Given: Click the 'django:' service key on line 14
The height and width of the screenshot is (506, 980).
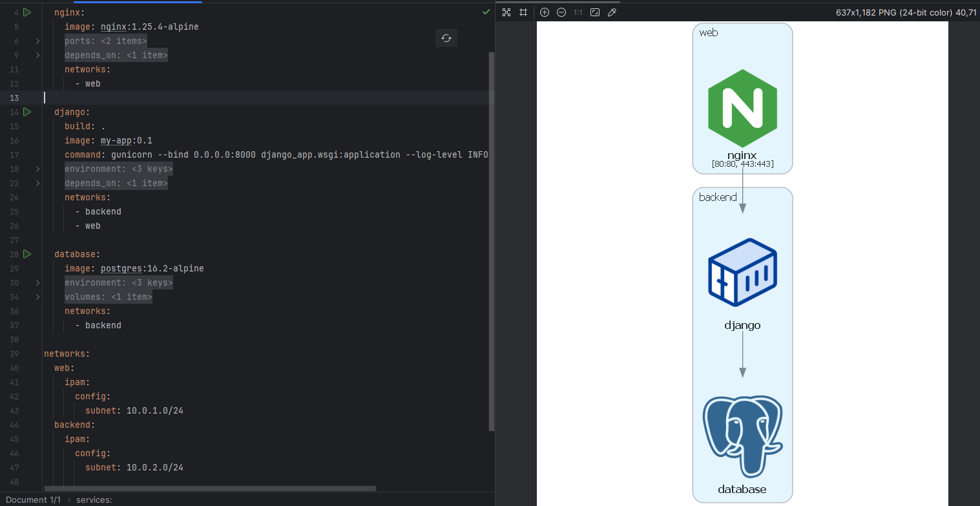Looking at the screenshot, I should coord(72,112).
